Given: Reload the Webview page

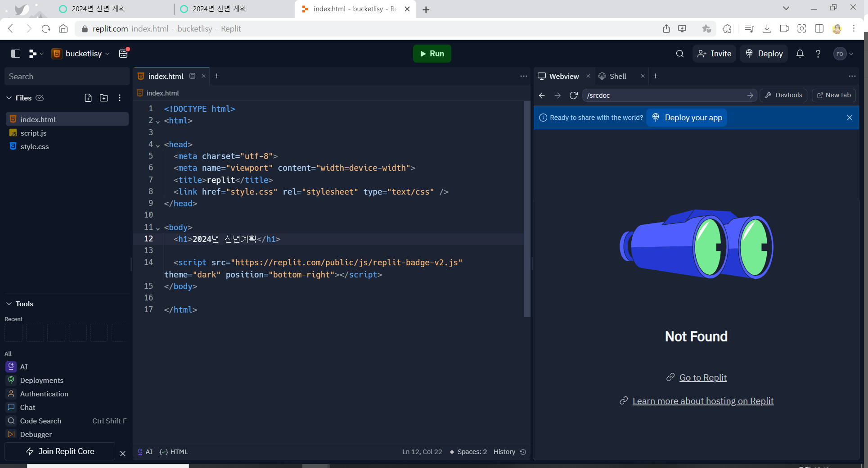Looking at the screenshot, I should pyautogui.click(x=574, y=95).
